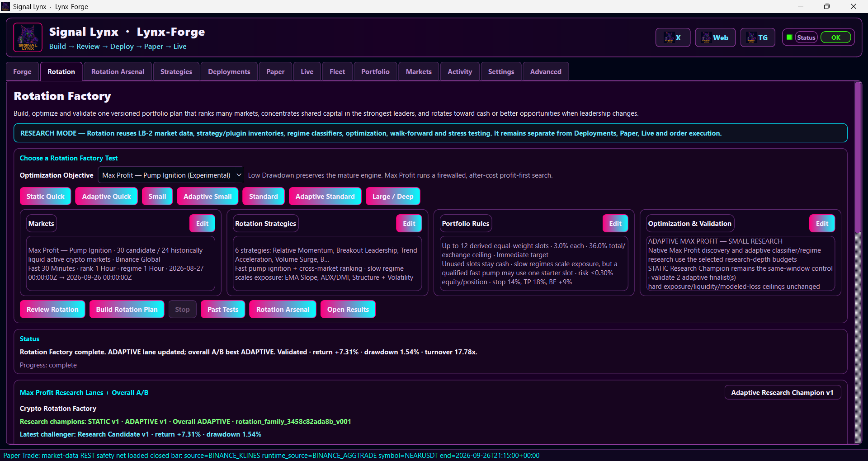Click the Adaptive Research Champion v1 button
Image resolution: width=868 pixels, height=461 pixels.
coord(783,393)
